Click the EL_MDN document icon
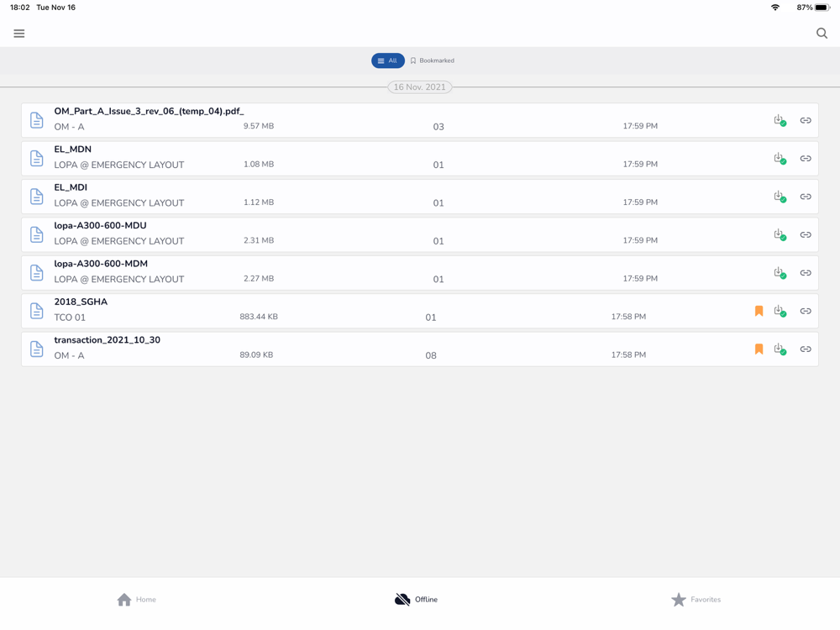This screenshot has width=840, height=630. (x=36, y=158)
